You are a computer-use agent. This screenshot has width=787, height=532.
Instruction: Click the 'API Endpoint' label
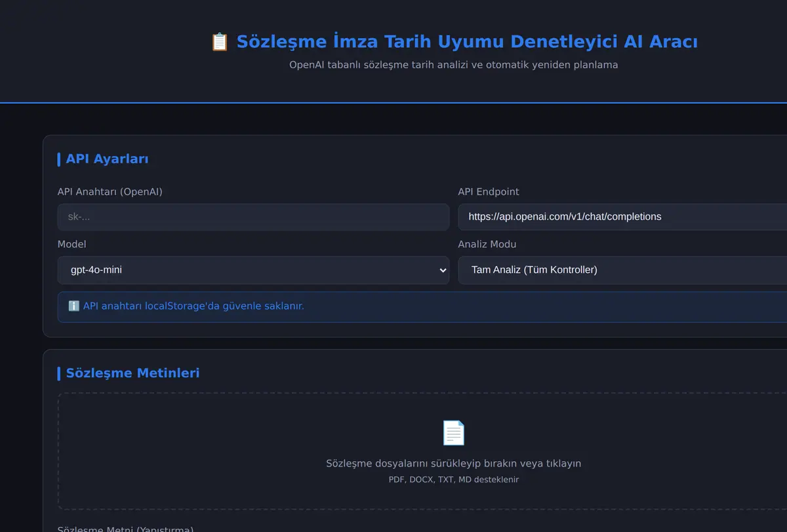coord(489,192)
